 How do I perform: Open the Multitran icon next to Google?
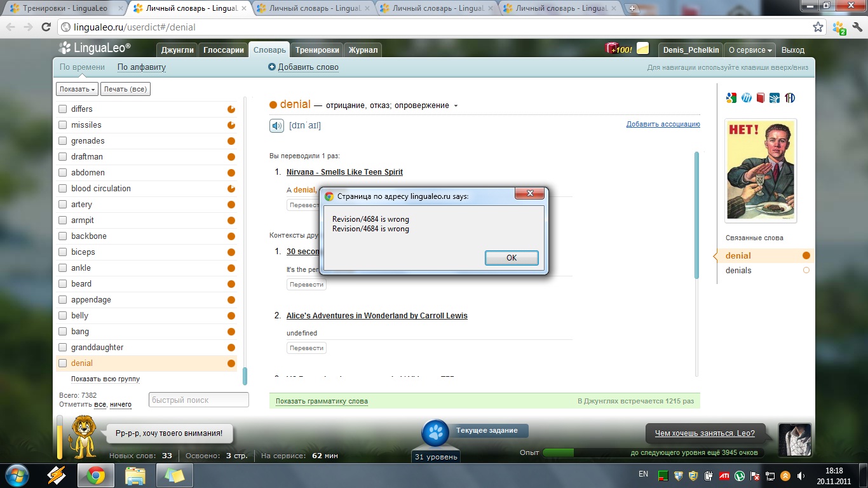[x=747, y=98]
